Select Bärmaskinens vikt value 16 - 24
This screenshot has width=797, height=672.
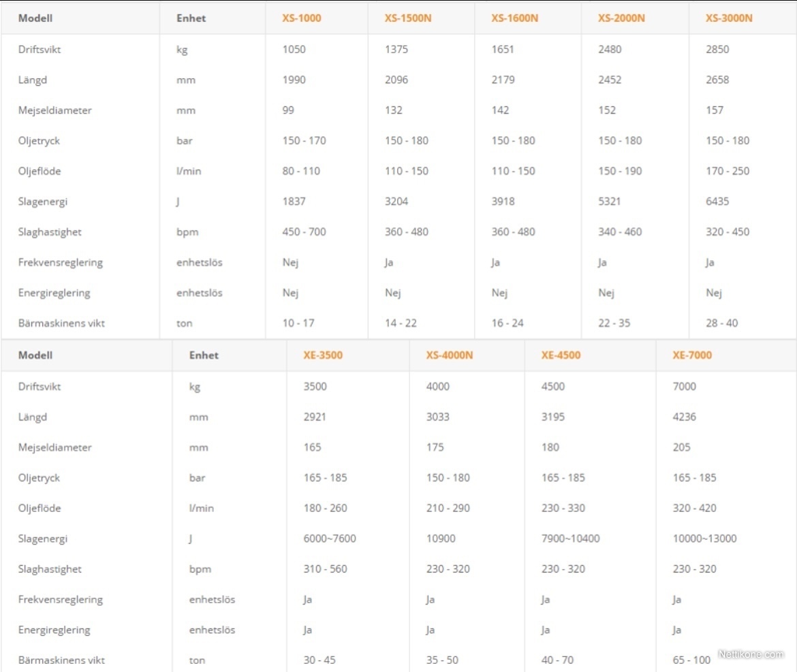[x=507, y=323]
